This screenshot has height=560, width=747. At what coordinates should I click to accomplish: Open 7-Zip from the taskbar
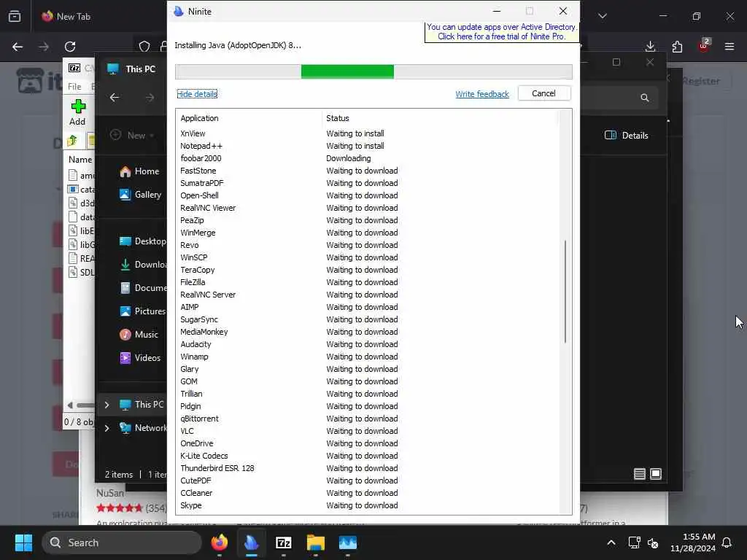pos(284,542)
